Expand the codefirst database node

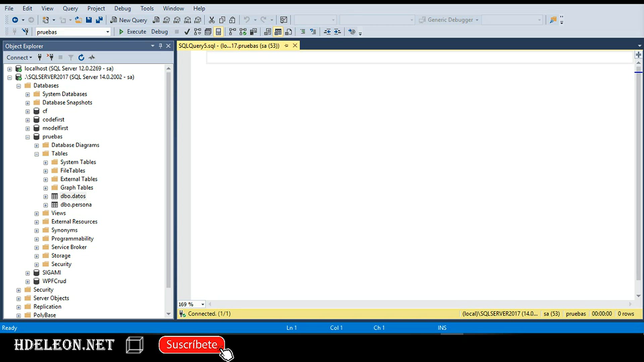point(28,120)
